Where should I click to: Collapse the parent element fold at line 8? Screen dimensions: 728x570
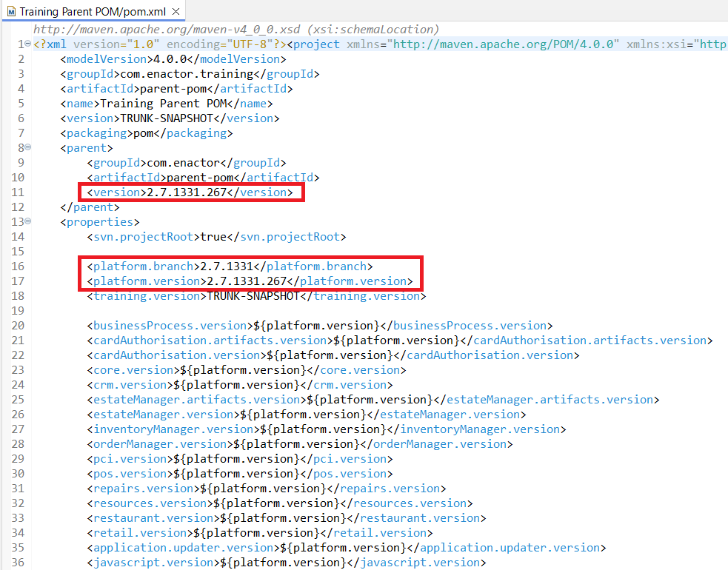tap(27, 147)
